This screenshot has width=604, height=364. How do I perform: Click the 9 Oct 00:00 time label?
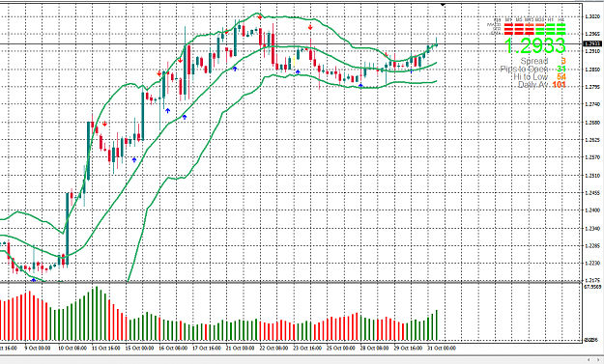38,349
